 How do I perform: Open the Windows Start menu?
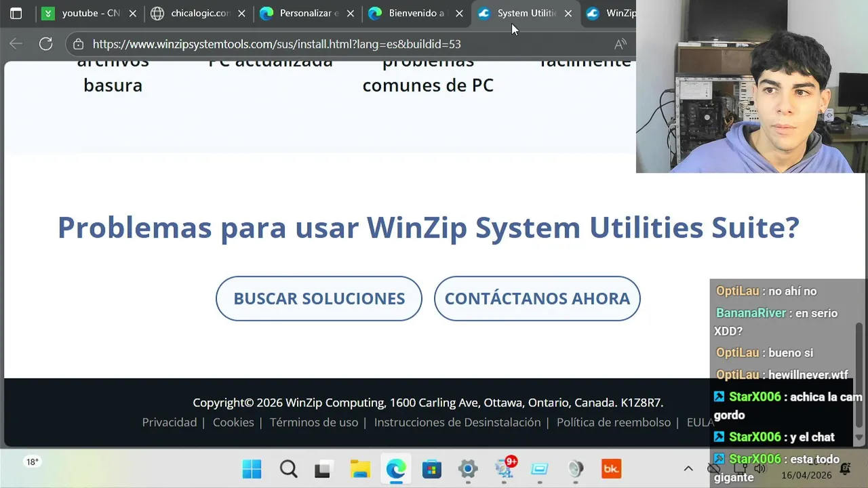252,469
